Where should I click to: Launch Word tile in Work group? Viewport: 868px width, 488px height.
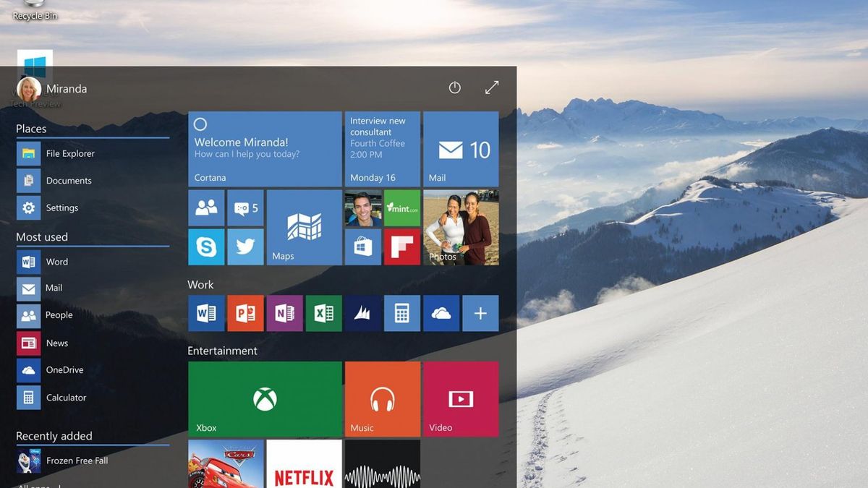click(x=206, y=313)
